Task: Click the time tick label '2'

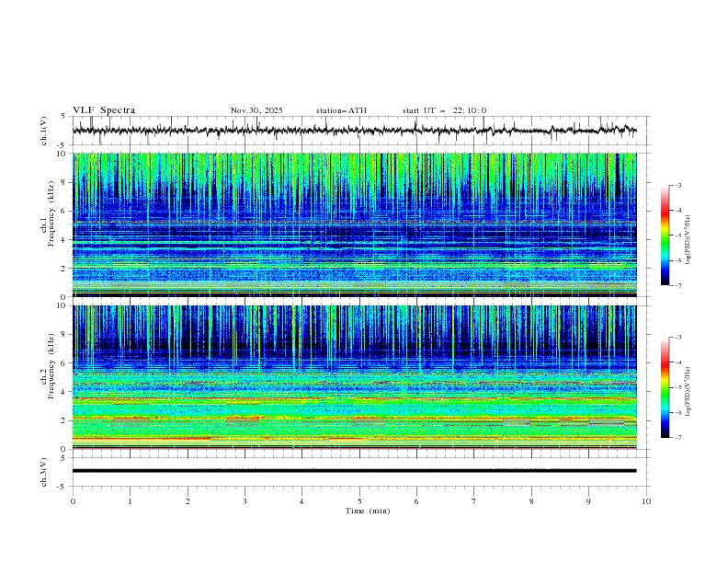Action: point(188,501)
